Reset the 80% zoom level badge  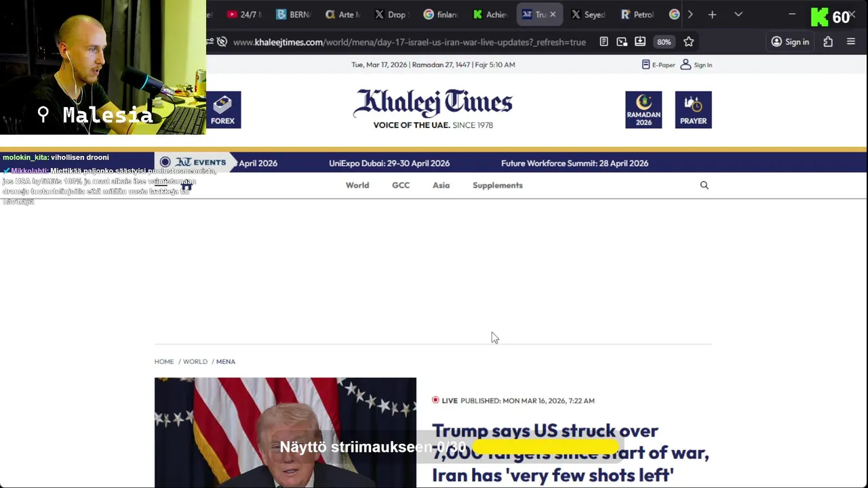[664, 42]
